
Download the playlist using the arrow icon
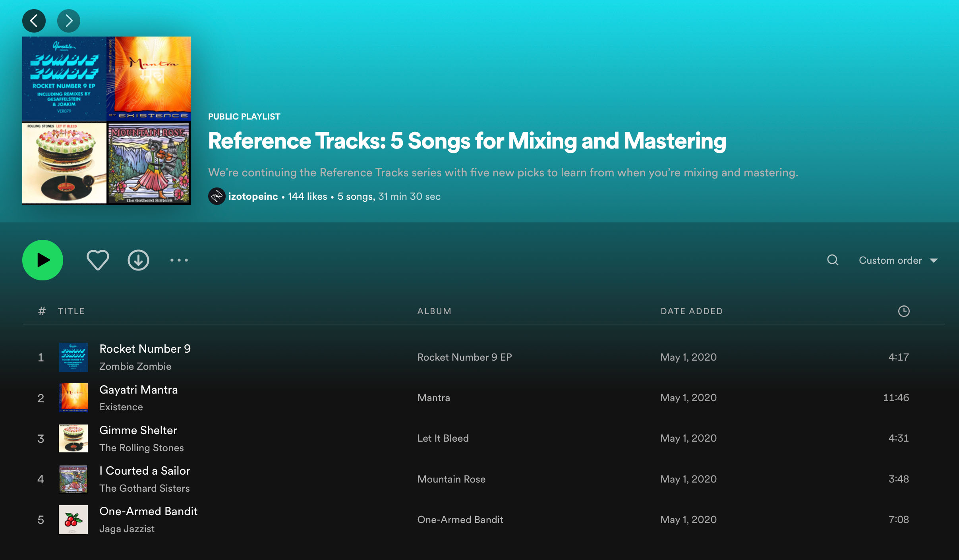click(x=138, y=260)
